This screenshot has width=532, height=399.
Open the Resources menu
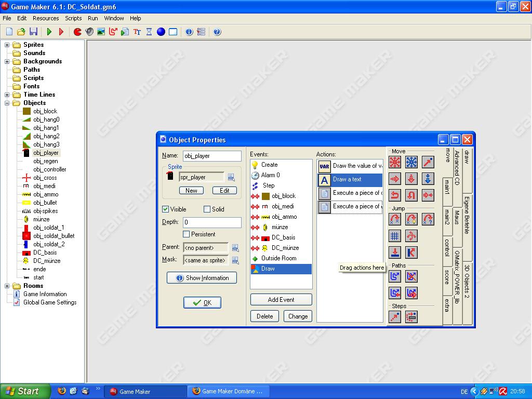point(46,18)
